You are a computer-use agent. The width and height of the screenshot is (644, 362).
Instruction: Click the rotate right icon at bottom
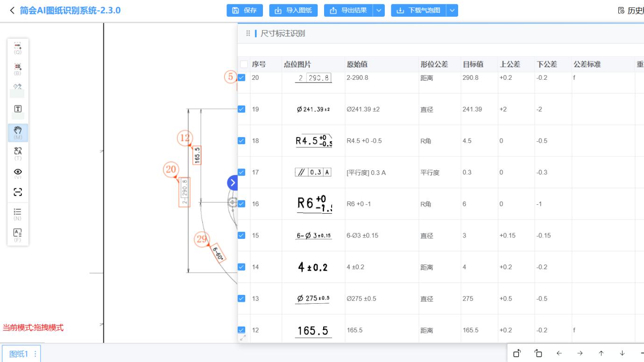tap(538, 354)
